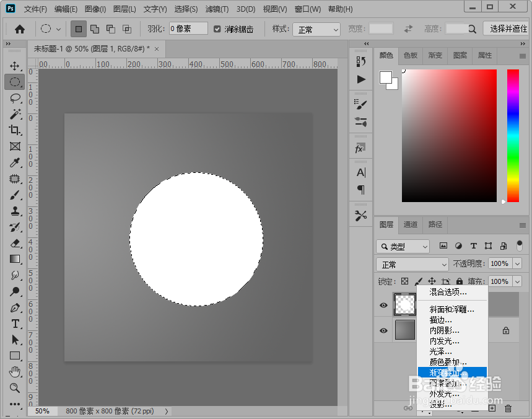Choose 渐变叠加 from the fx menu
The width and height of the screenshot is (532, 419).
click(x=452, y=373)
